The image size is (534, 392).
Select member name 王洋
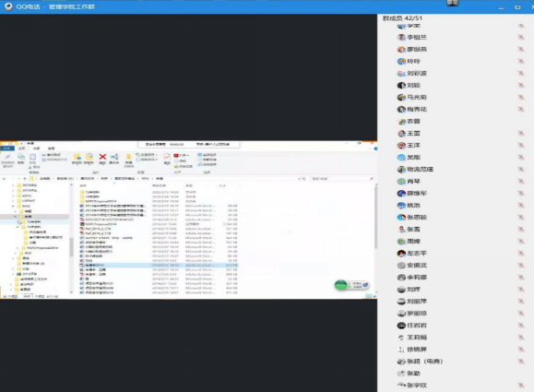[413, 145]
